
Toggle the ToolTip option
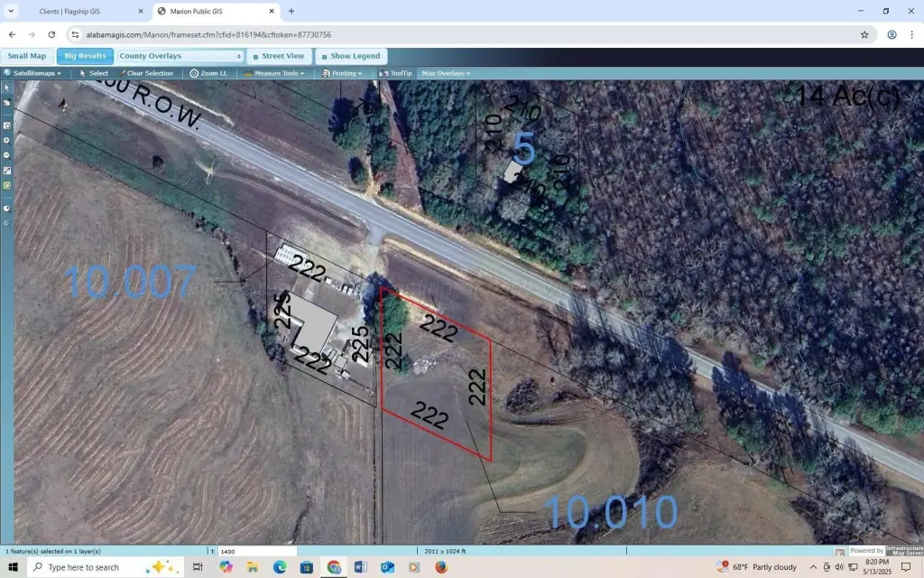[x=396, y=73]
